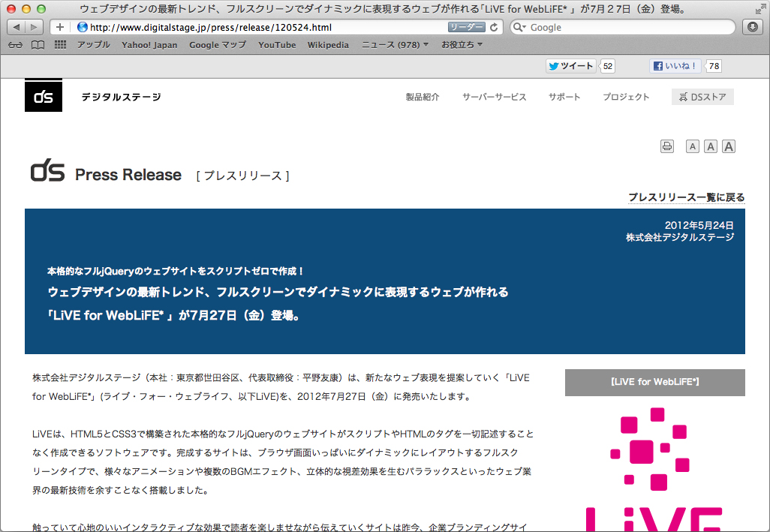Enter full screen with the window arrows icon

[760, 9]
